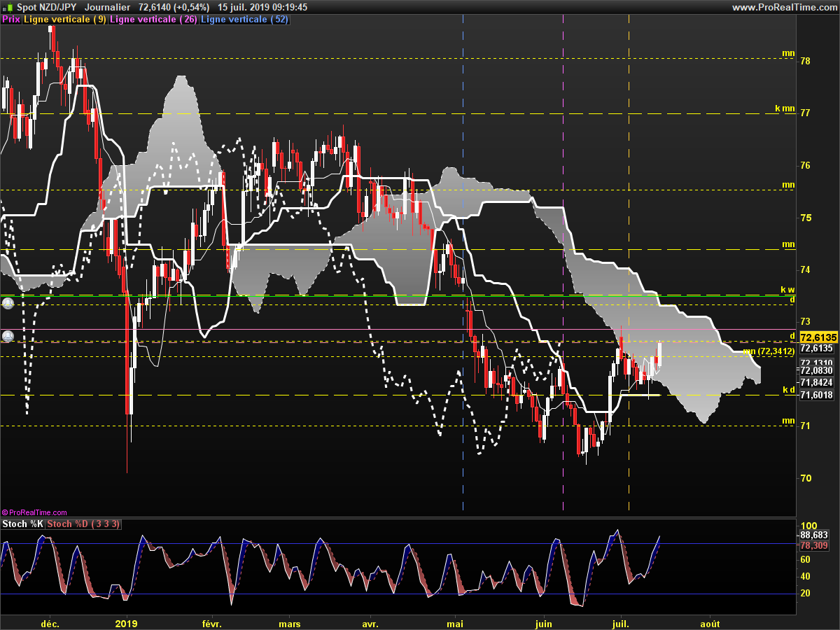Open the Stoch %K indicator label
Viewport: 840px width, 630px height.
[23, 524]
